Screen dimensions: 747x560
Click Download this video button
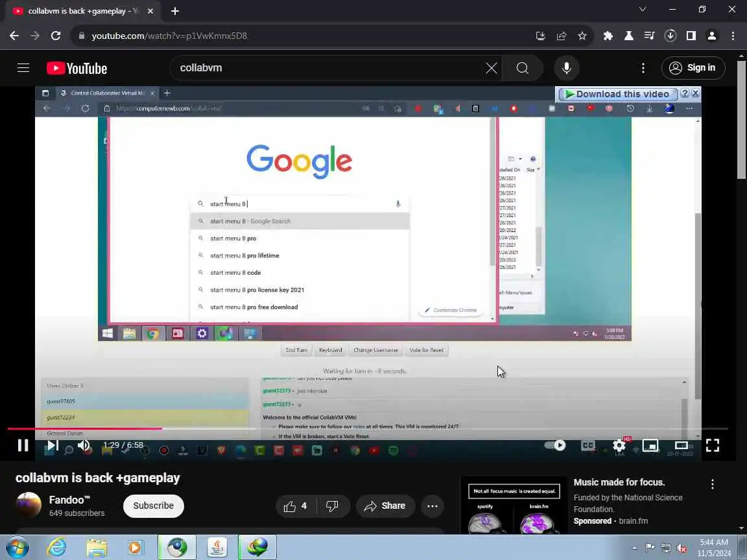click(x=617, y=94)
